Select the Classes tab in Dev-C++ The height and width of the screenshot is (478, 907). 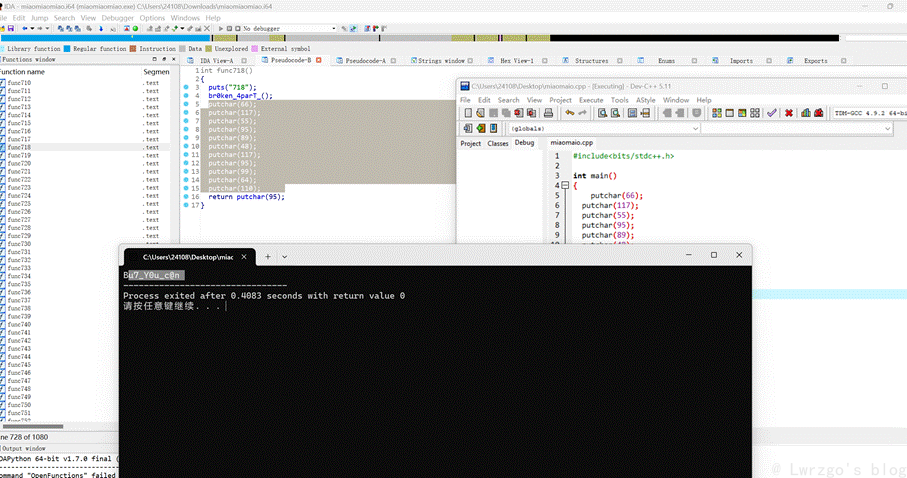pyautogui.click(x=497, y=144)
